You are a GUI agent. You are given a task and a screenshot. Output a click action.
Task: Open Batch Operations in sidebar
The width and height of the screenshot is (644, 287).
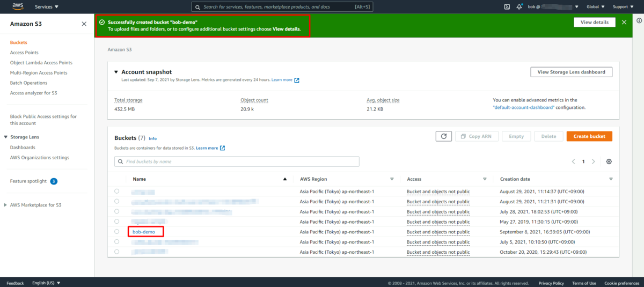[28, 83]
